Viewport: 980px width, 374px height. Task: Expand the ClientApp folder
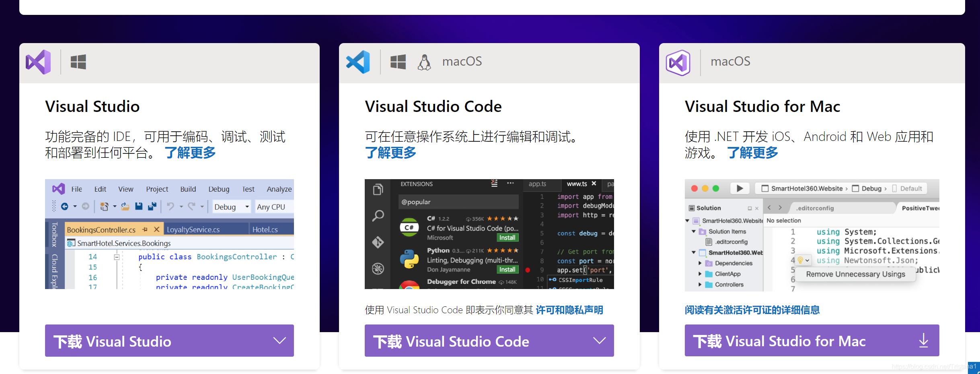tap(700, 274)
